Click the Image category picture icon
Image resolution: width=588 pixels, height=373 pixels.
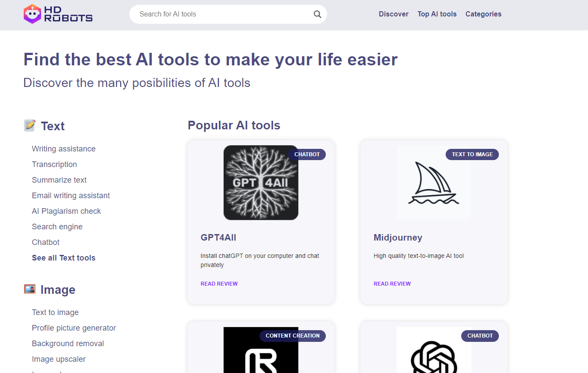[x=29, y=289]
